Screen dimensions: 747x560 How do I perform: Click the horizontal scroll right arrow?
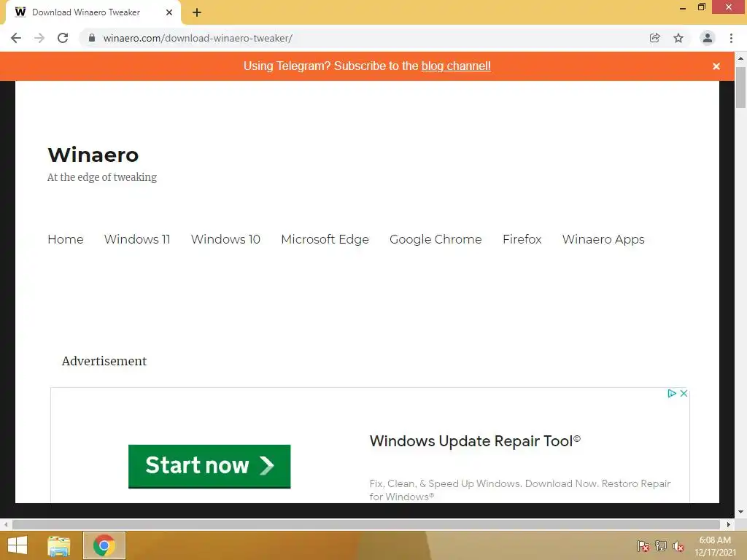[x=729, y=524]
